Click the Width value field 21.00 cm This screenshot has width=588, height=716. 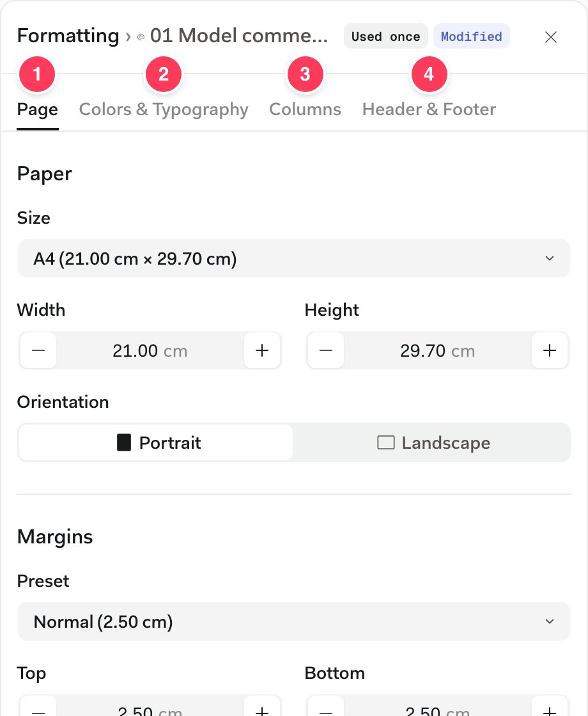[x=150, y=351]
